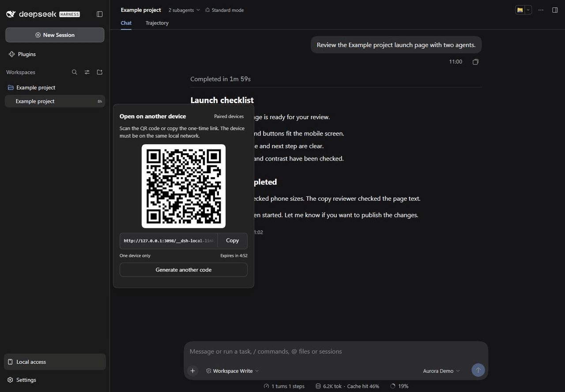Open the yellow folder icon in the header
Image resolution: width=565 pixels, height=392 pixels.
click(520, 10)
